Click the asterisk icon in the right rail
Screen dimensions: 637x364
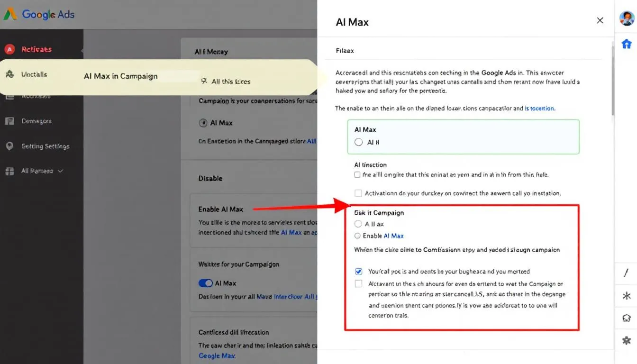coord(626,296)
